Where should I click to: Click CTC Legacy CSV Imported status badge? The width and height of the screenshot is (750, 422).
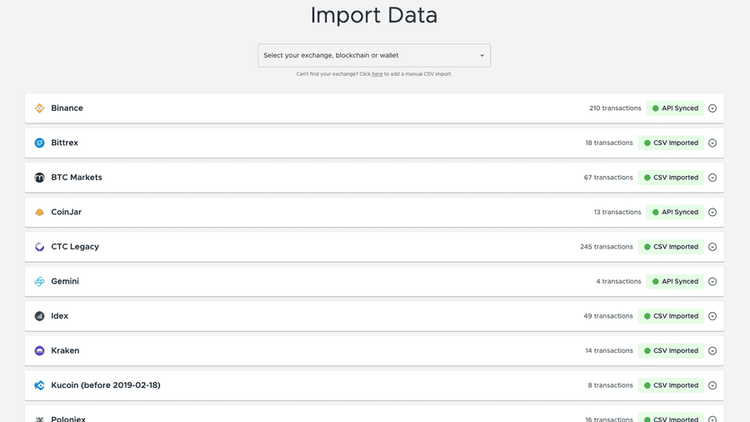(x=671, y=247)
